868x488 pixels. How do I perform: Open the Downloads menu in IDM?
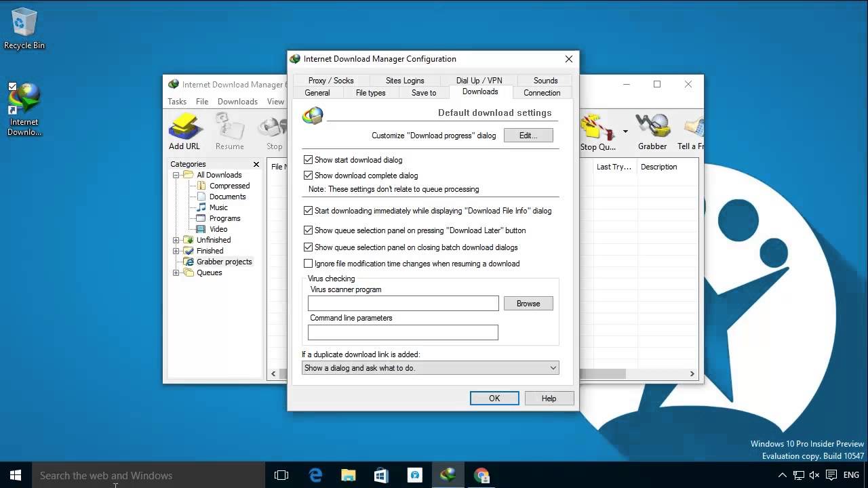(237, 102)
